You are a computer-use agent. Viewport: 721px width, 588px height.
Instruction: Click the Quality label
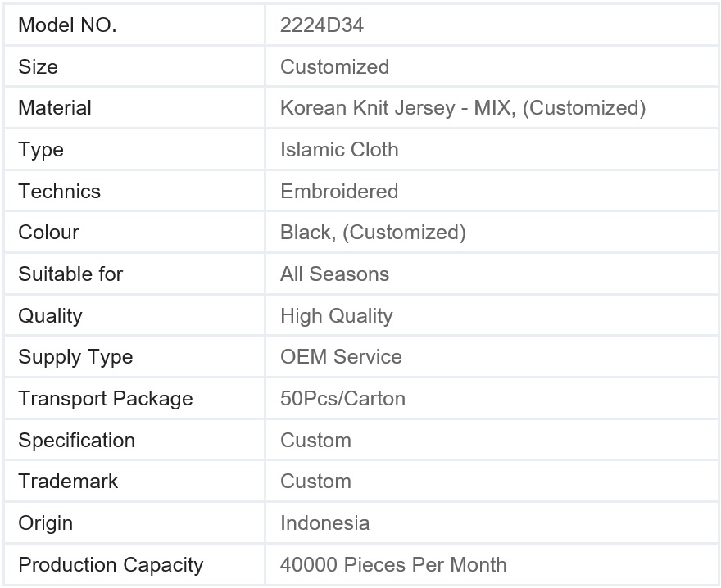coord(50,316)
